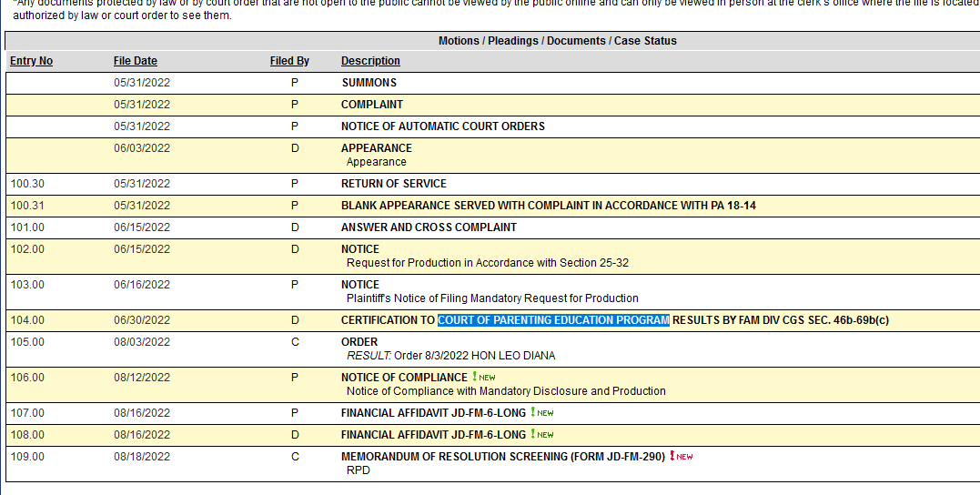The height and width of the screenshot is (495, 980).
Task: Click ORDER title of entry 105.00
Action: [359, 342]
